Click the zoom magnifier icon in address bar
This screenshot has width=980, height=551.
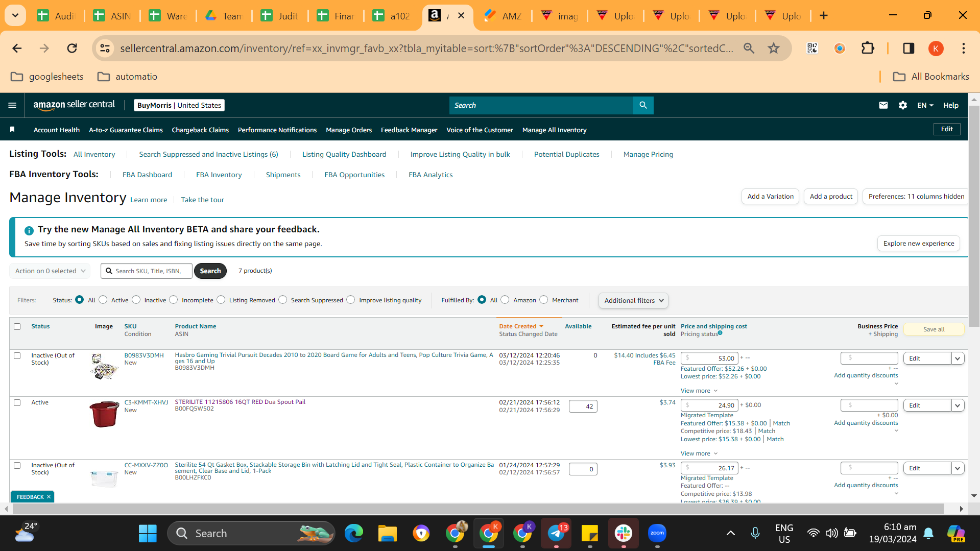(x=749, y=48)
